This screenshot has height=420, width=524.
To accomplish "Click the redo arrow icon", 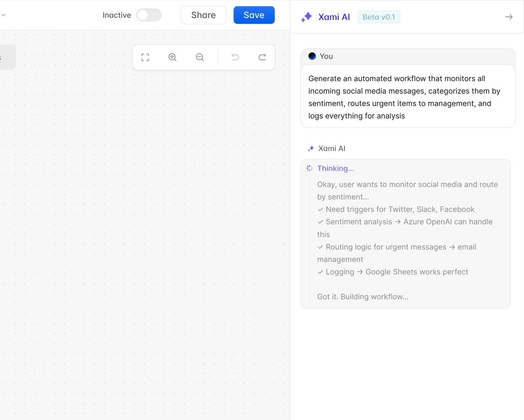I will point(262,57).
